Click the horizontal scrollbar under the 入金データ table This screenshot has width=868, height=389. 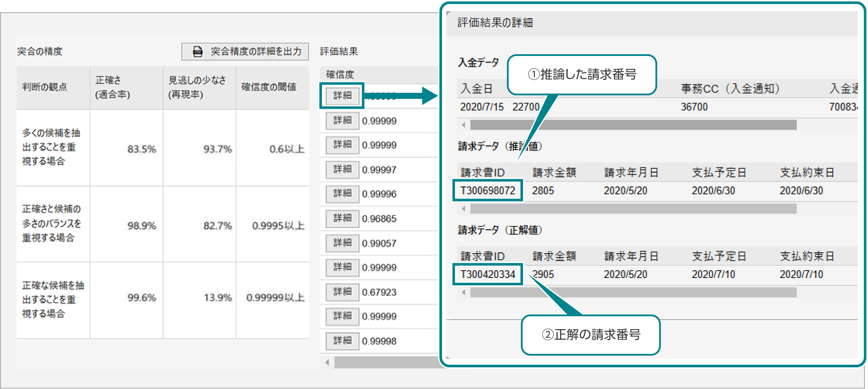(x=633, y=125)
